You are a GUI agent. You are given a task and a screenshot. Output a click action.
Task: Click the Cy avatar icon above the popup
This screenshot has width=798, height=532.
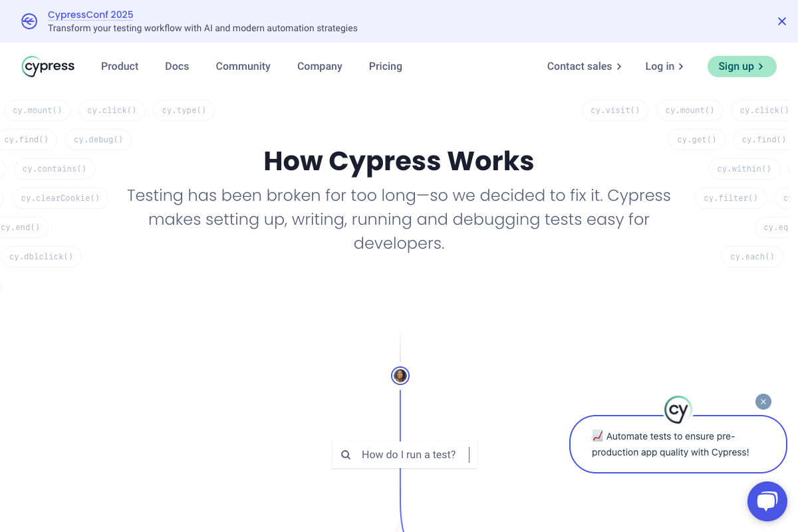point(678,410)
